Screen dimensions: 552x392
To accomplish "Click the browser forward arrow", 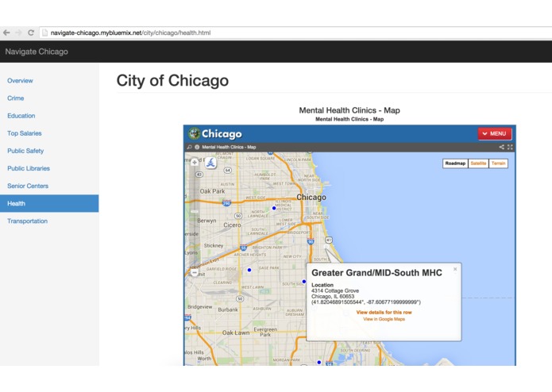I will (x=18, y=33).
